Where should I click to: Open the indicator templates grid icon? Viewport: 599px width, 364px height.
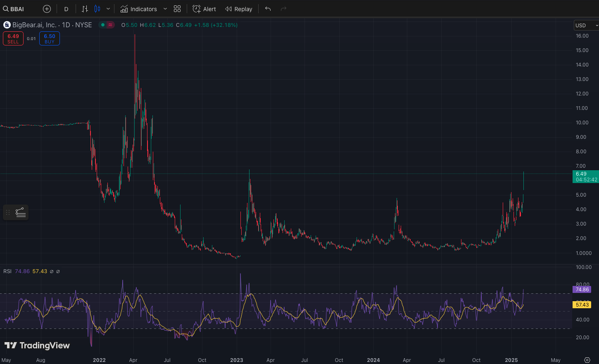click(177, 9)
